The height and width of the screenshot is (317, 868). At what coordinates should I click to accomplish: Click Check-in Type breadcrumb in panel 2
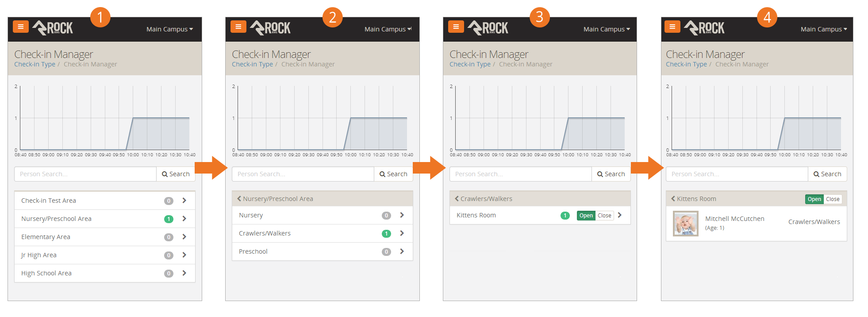coord(252,64)
